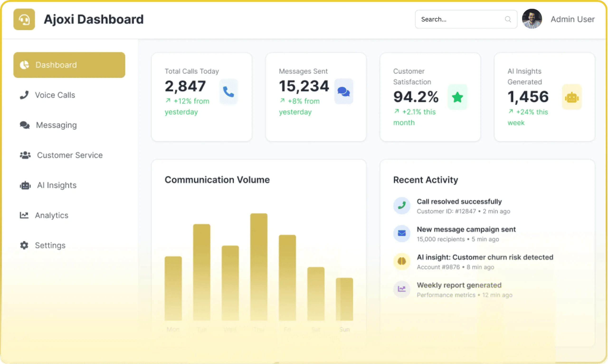Click 'Performance metrics' detail text
The height and width of the screenshot is (364, 608).
(446, 295)
